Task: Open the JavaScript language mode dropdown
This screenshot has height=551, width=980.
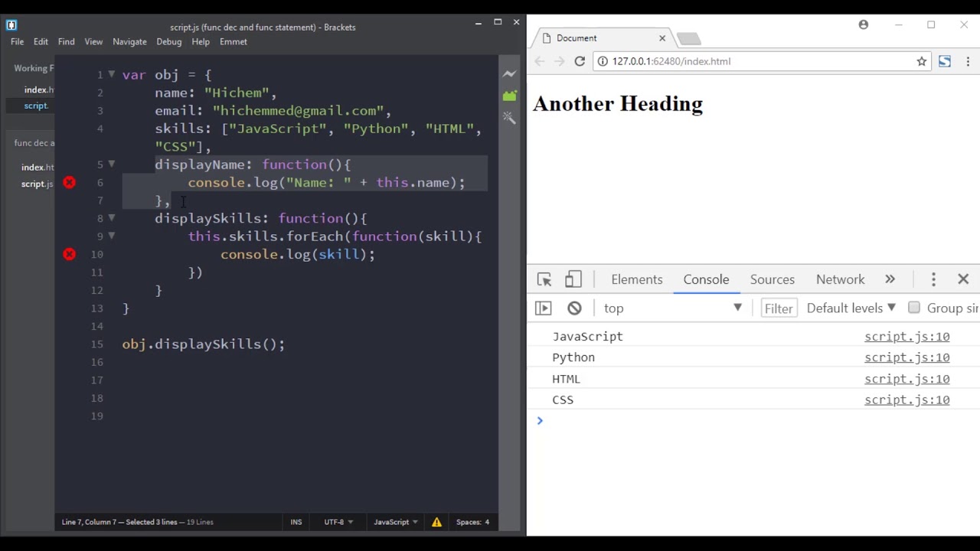Action: pyautogui.click(x=396, y=522)
